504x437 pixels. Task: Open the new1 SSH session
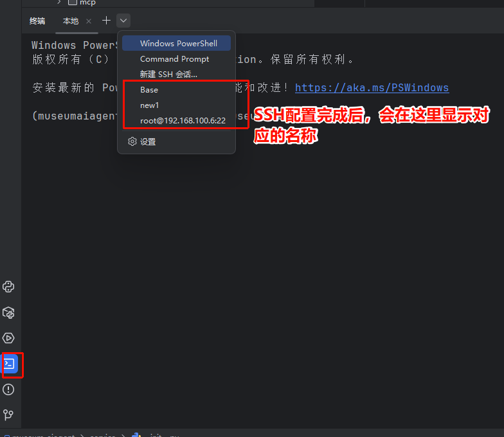[x=149, y=105]
